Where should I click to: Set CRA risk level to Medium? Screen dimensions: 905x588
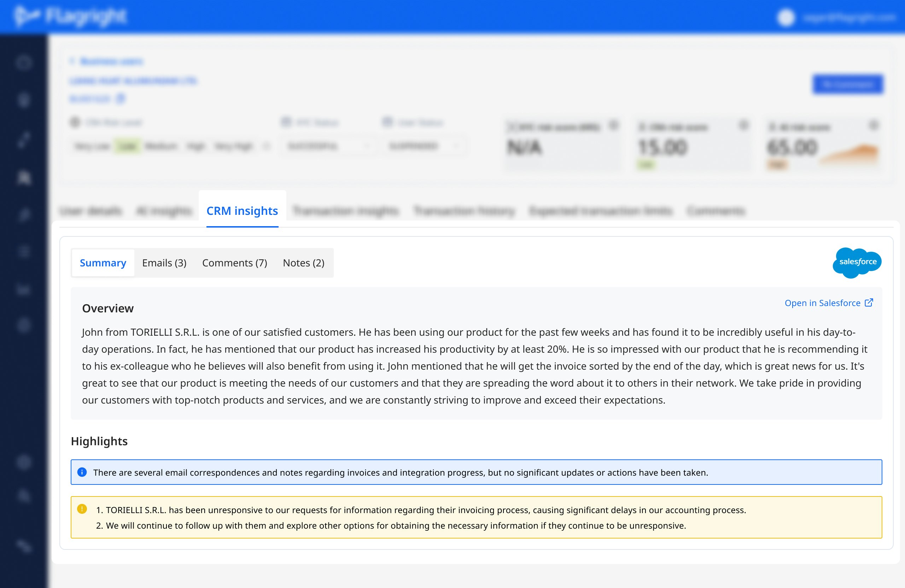click(x=161, y=146)
